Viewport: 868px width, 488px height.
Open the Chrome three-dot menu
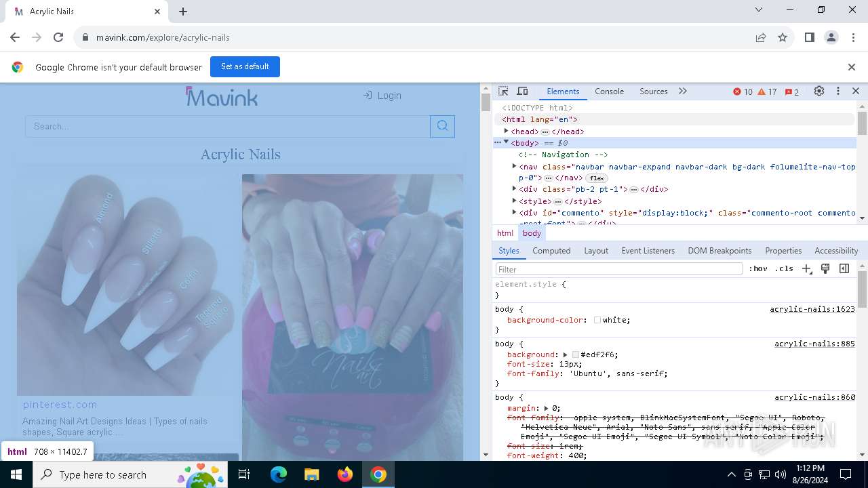pos(852,37)
